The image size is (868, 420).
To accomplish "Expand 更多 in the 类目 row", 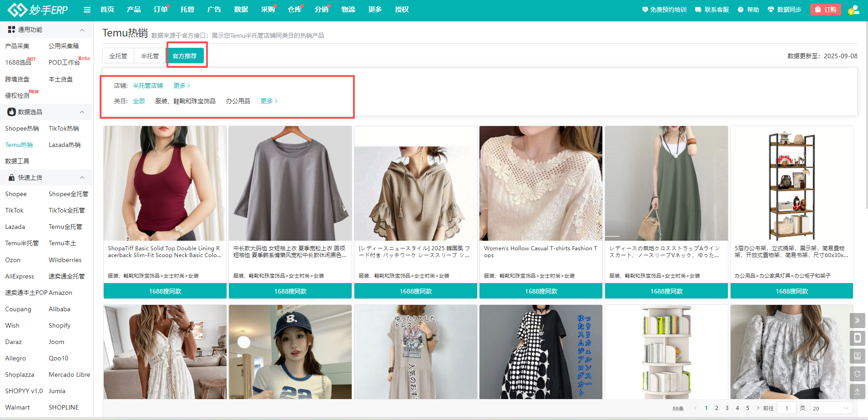I will coord(269,101).
